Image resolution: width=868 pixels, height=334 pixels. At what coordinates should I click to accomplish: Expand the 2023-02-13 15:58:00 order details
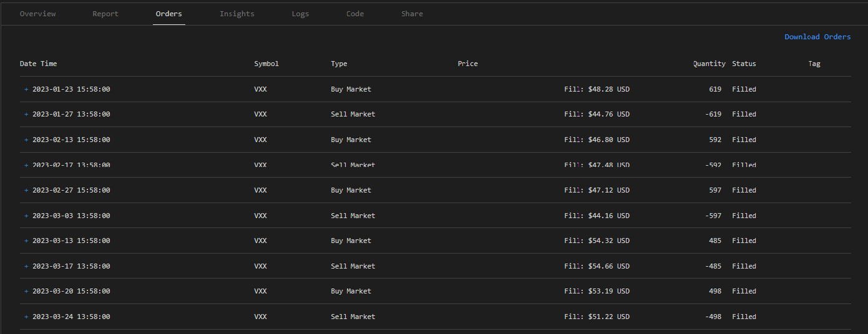click(26, 140)
